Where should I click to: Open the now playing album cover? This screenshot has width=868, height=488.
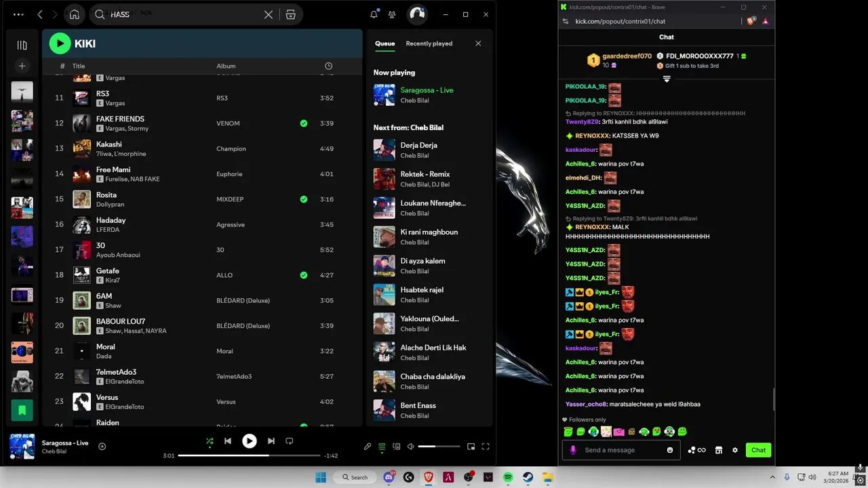pos(22,447)
